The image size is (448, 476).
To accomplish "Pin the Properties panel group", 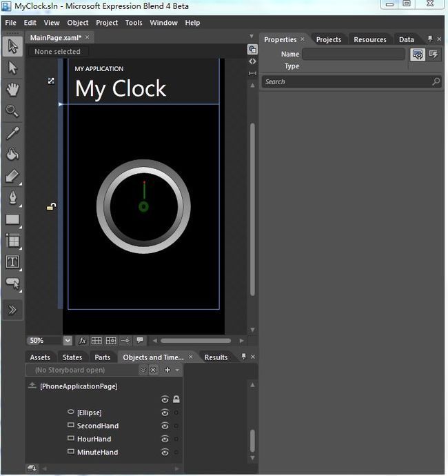I will (430, 39).
